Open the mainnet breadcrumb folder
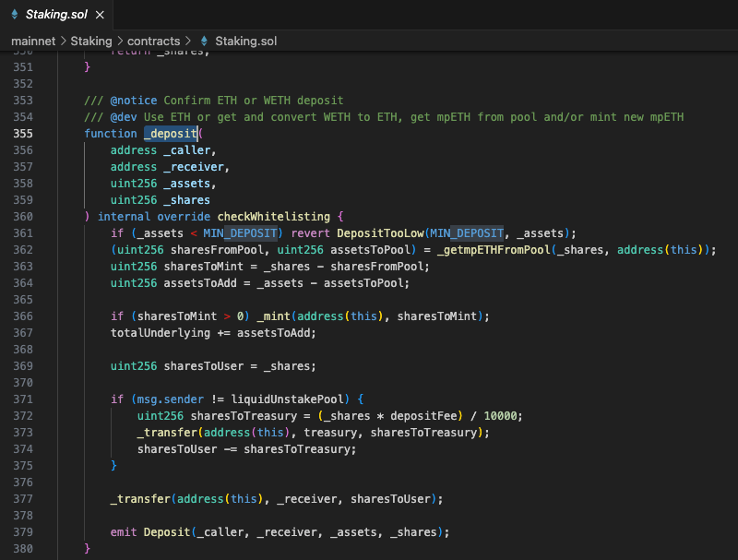The width and height of the screenshot is (738, 560). click(x=33, y=42)
